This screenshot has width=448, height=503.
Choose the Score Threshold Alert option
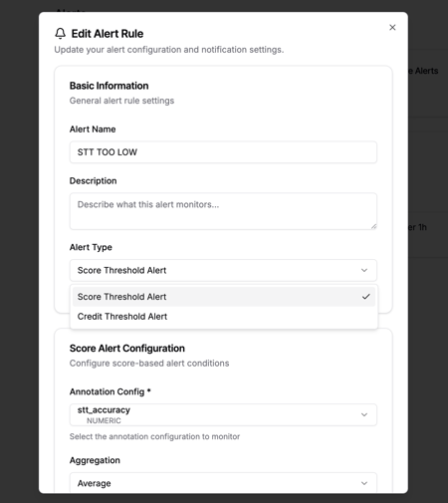pos(224,297)
